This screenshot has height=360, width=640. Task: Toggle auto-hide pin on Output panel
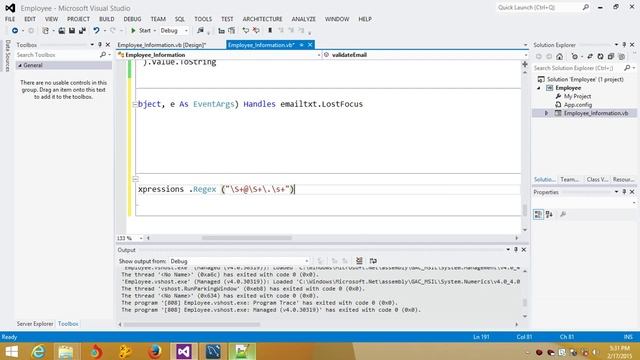(x=516, y=249)
